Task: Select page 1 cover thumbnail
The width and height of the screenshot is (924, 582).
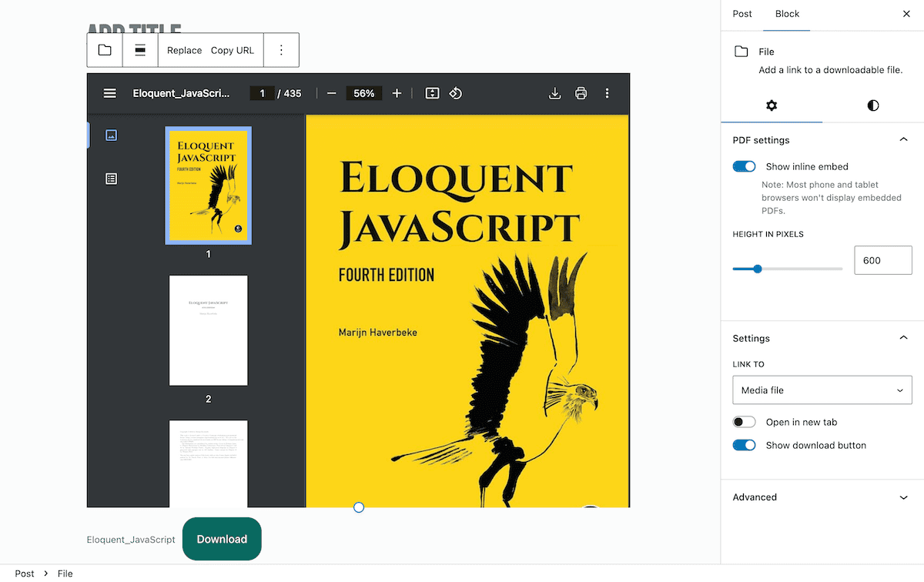Action: pos(209,186)
